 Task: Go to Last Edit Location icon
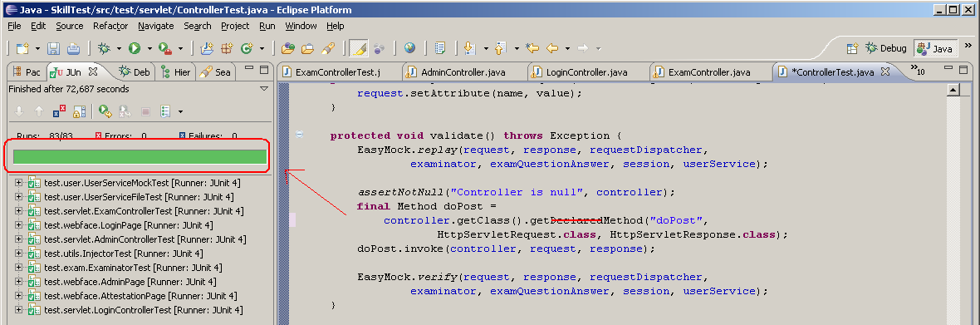[x=532, y=48]
